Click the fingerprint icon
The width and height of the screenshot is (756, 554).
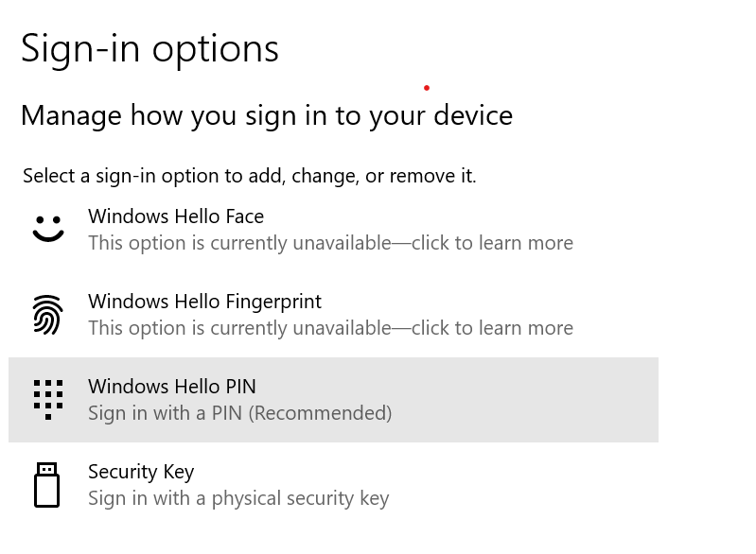pyautogui.click(x=47, y=315)
